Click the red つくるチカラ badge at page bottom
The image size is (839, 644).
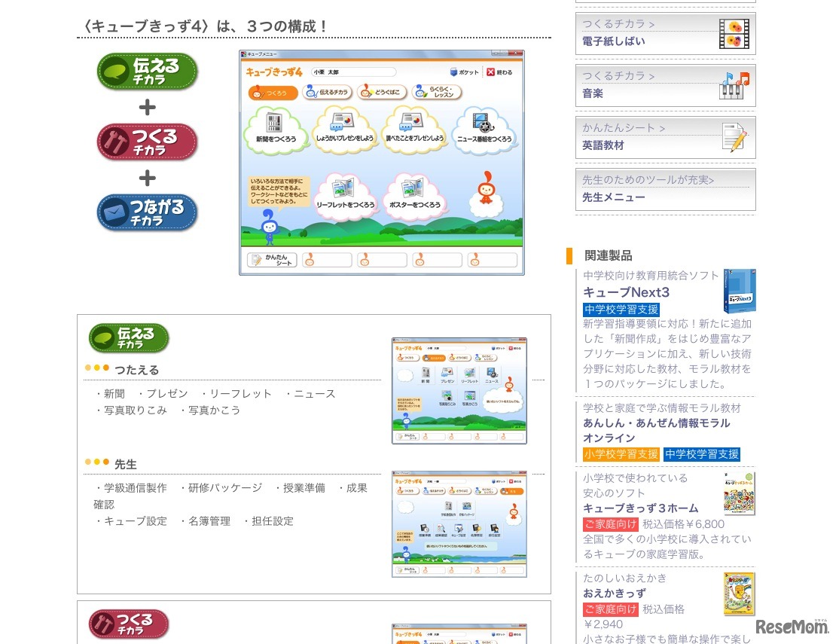129,624
